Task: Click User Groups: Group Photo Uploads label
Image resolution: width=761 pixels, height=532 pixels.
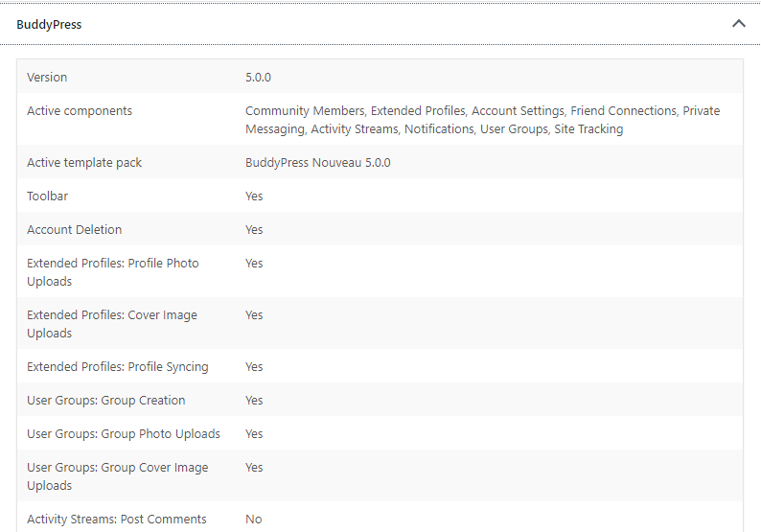Action: (x=124, y=434)
